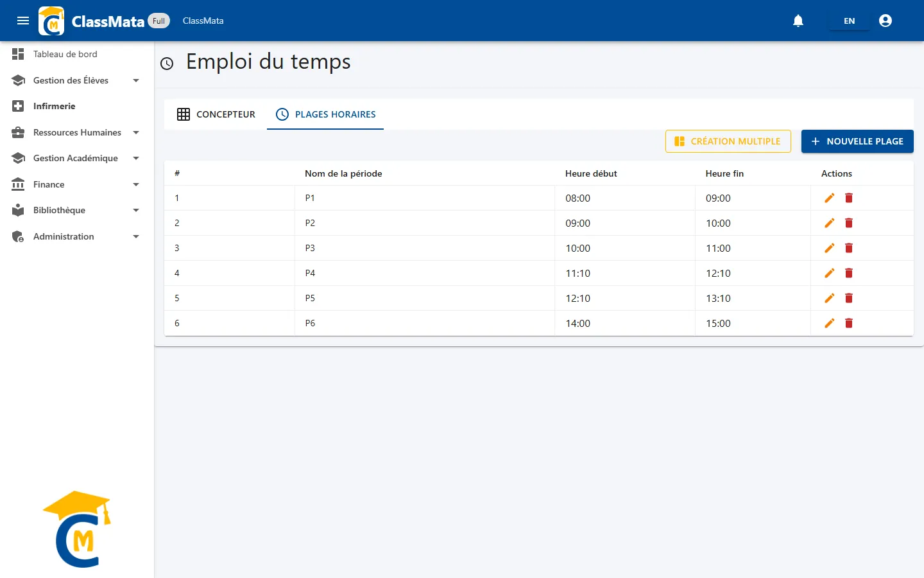Click the ClassMata logo in header
The width and height of the screenshot is (924, 578).
point(51,21)
